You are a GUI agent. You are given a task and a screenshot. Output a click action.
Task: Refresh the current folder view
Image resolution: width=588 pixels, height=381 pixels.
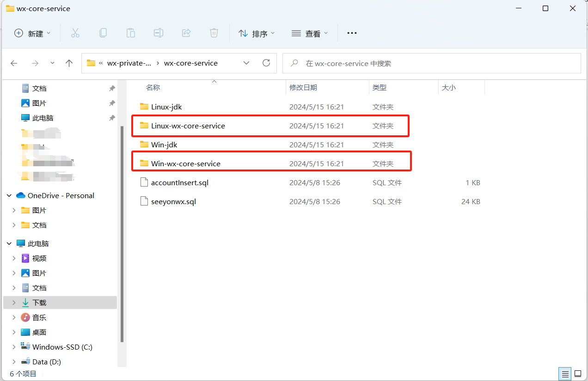[x=266, y=63]
